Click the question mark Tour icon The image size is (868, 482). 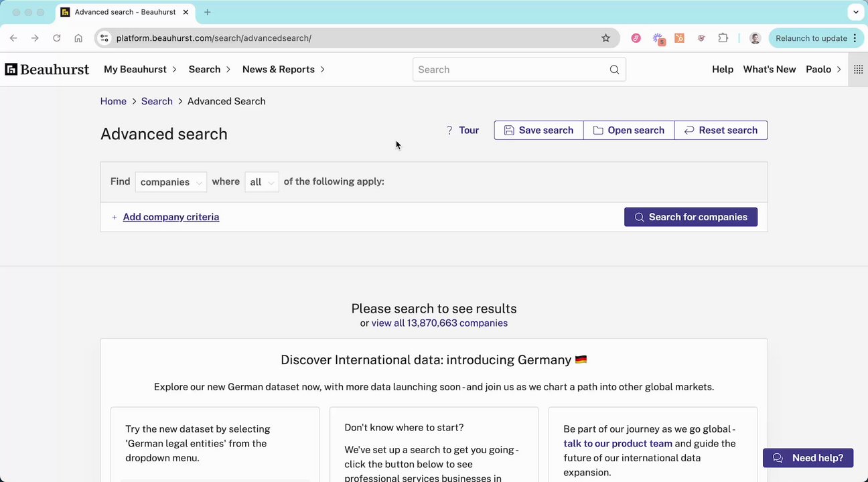[449, 131]
